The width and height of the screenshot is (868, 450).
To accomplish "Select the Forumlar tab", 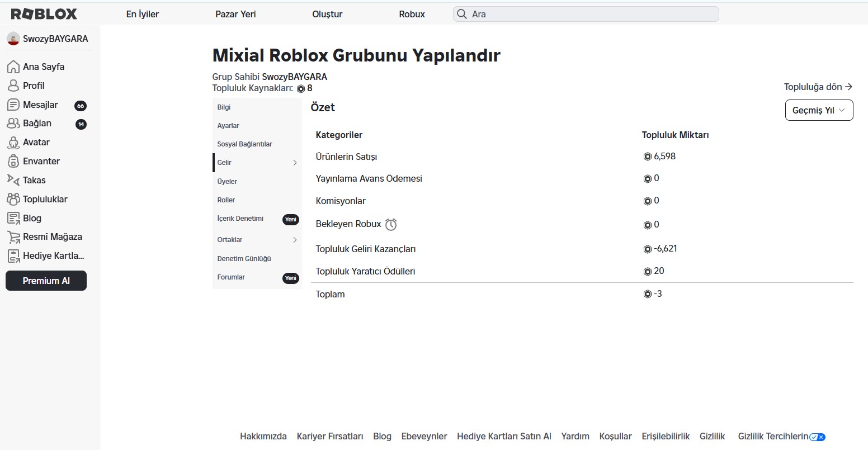I will coord(257,277).
